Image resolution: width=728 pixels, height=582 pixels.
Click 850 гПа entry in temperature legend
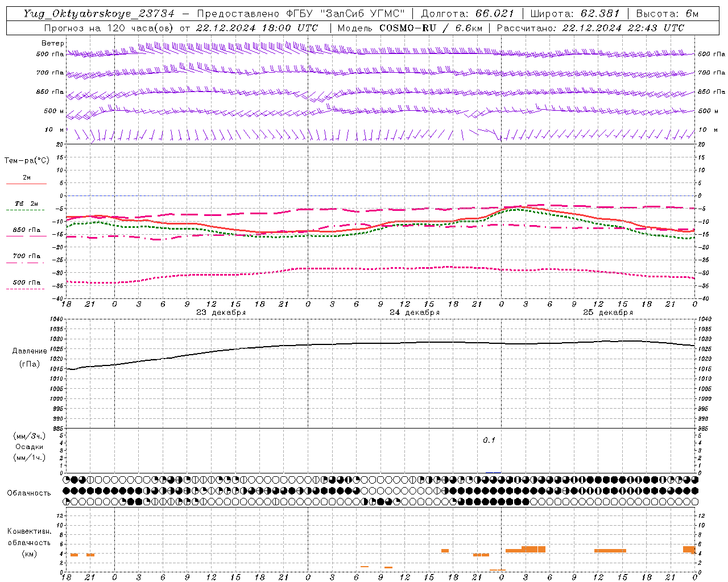27,230
